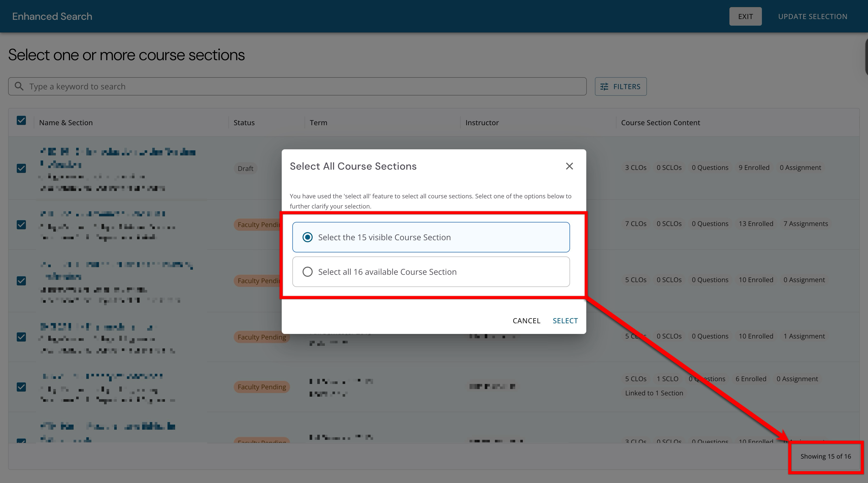This screenshot has height=483, width=868.
Task: Choose all 16 available Course Section option
Action: [x=307, y=272]
